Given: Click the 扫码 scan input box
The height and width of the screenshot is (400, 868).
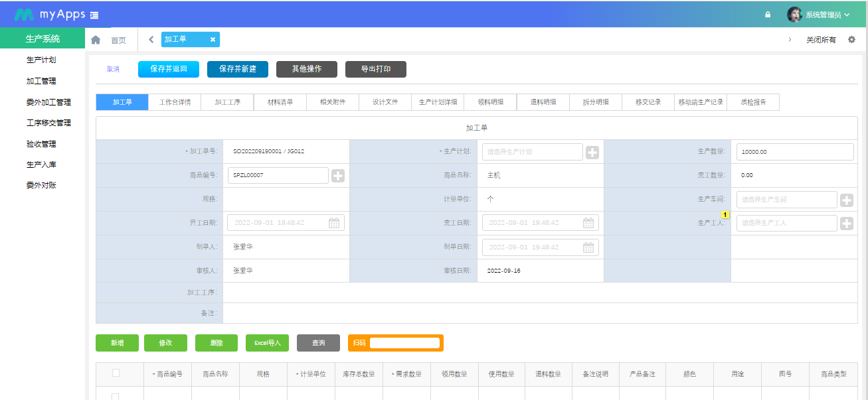Looking at the screenshot, I should [404, 343].
